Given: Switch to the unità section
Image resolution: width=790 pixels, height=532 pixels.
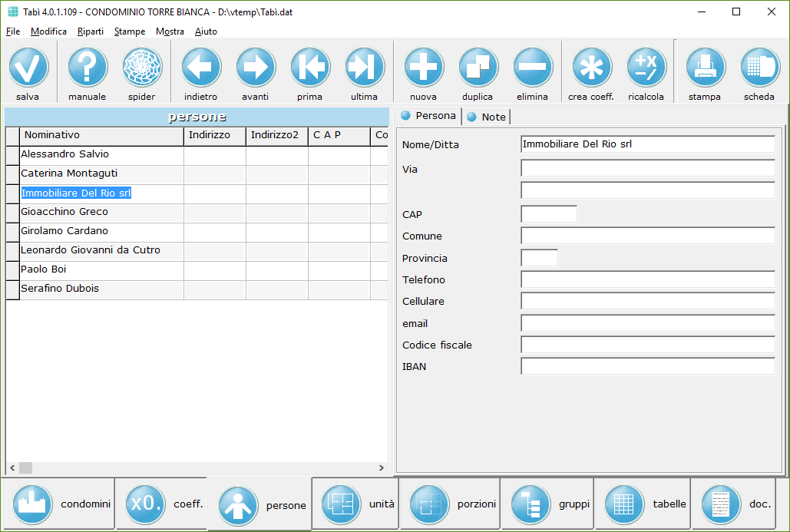Looking at the screenshot, I should [356, 504].
